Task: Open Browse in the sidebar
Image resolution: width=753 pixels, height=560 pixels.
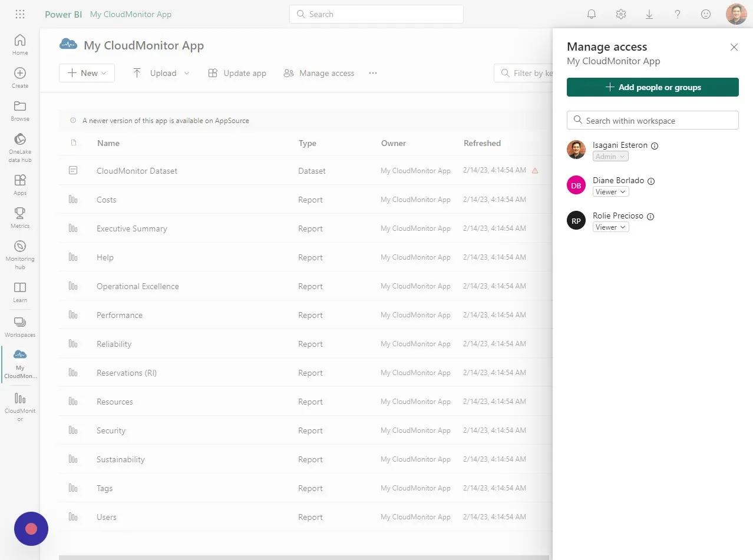Action: (x=20, y=111)
